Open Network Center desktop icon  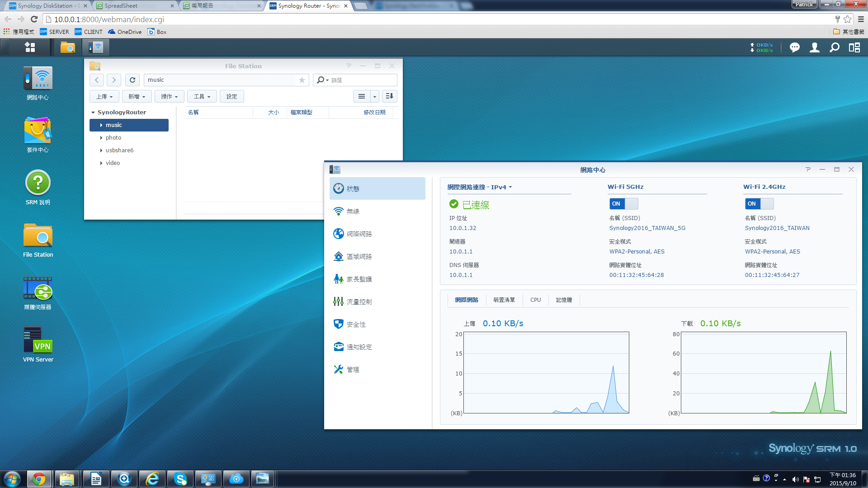(x=38, y=83)
